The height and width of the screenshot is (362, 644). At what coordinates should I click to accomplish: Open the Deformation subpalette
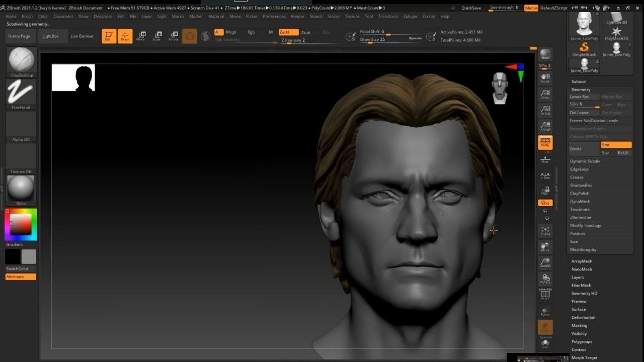click(583, 318)
